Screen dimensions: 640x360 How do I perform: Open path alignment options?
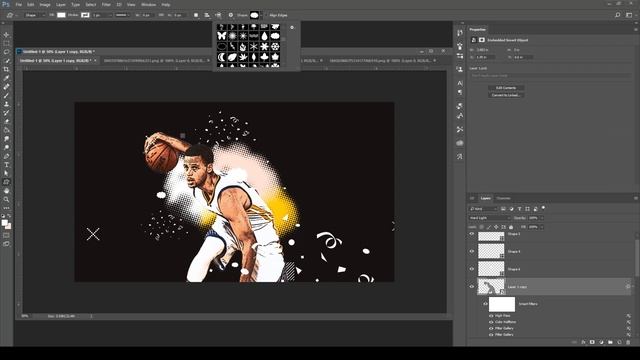[x=207, y=15]
